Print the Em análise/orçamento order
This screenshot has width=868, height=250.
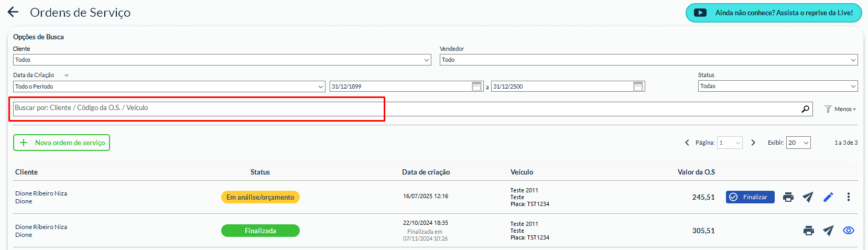788,197
